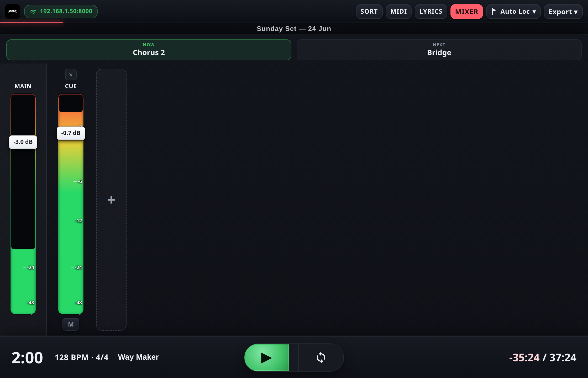Click the CUE fader handle showing -0.7 dB
The height and width of the screenshot is (378, 588).
(x=71, y=133)
